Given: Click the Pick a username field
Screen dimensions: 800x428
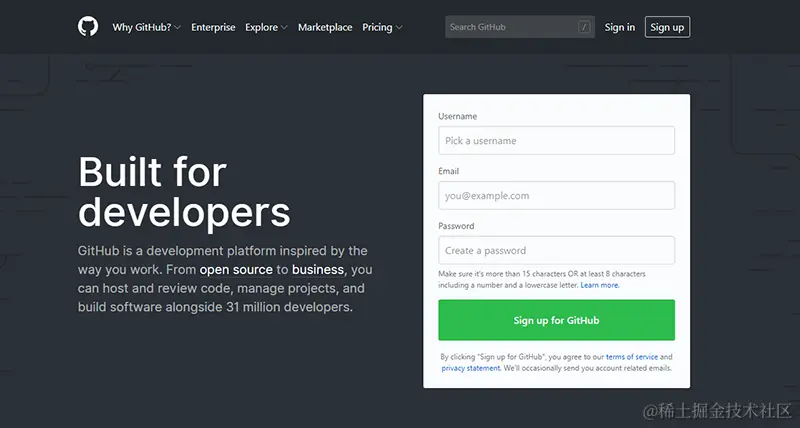Looking at the screenshot, I should (x=557, y=140).
